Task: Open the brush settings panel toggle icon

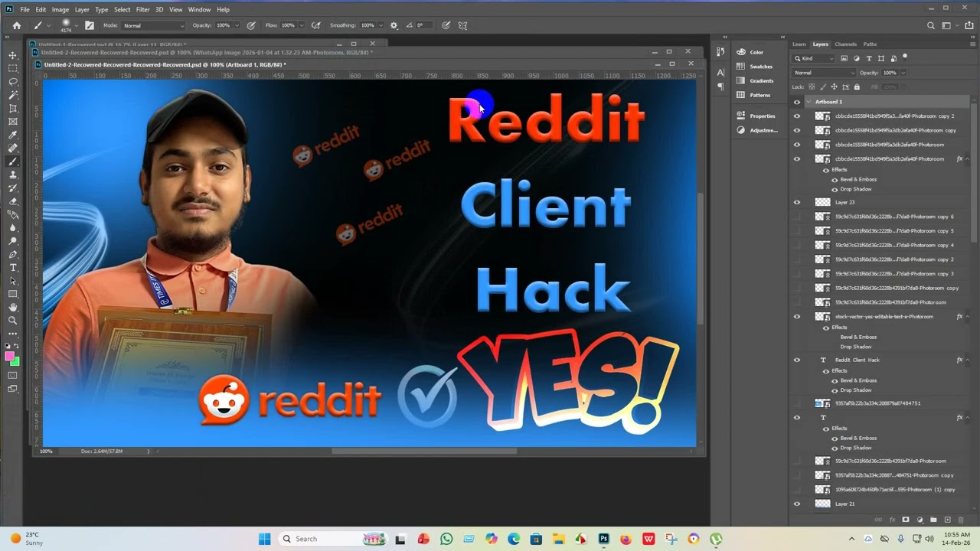Action: pyautogui.click(x=90, y=25)
